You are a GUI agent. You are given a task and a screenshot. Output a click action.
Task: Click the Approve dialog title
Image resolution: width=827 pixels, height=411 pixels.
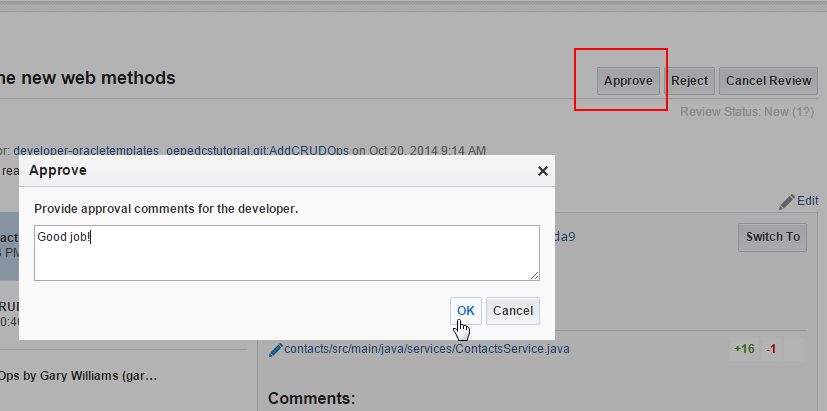tap(58, 170)
